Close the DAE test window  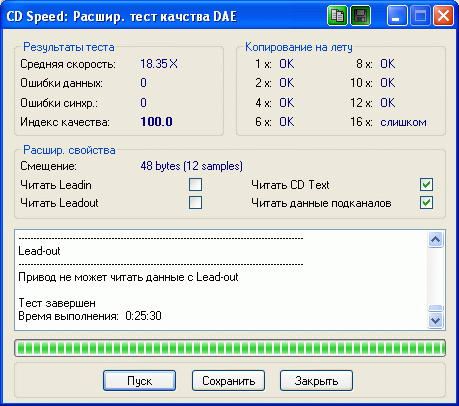pyautogui.click(x=443, y=16)
